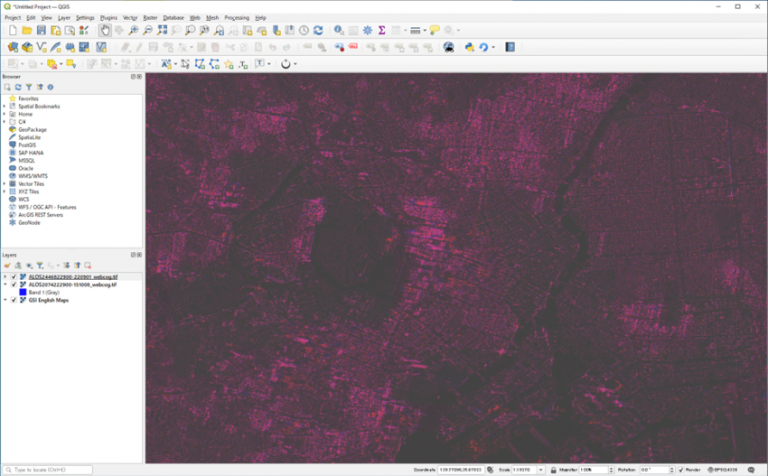Click the Type to locate search field

[x=48, y=470]
